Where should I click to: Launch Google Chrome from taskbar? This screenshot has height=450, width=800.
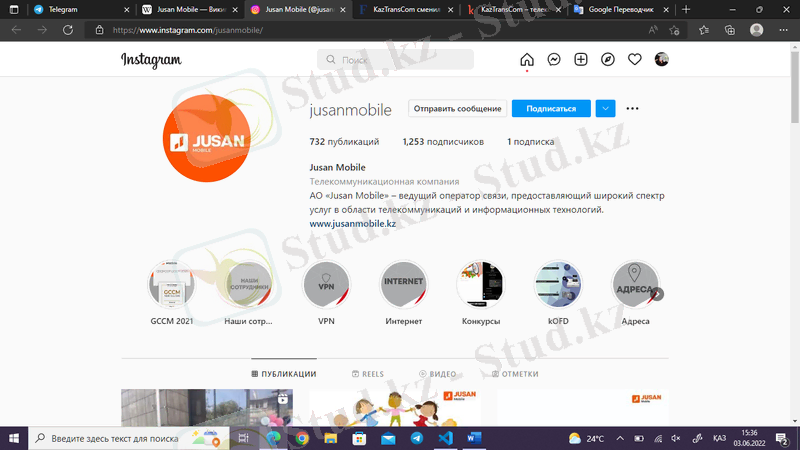point(302,438)
